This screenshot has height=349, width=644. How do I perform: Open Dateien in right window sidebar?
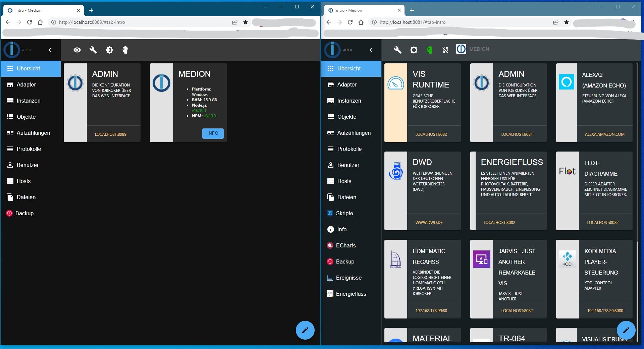(x=351, y=197)
